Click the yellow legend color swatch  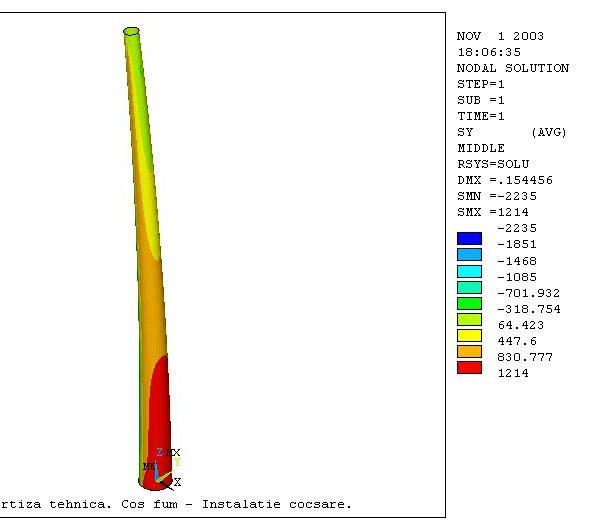pos(469,335)
